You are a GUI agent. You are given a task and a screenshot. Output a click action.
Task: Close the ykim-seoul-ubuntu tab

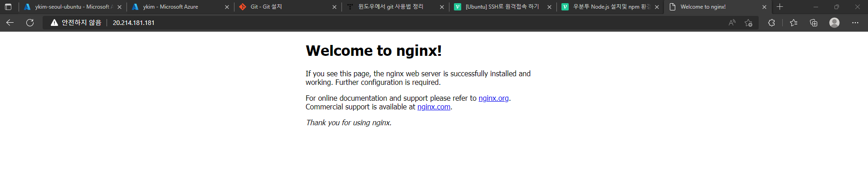tap(119, 7)
